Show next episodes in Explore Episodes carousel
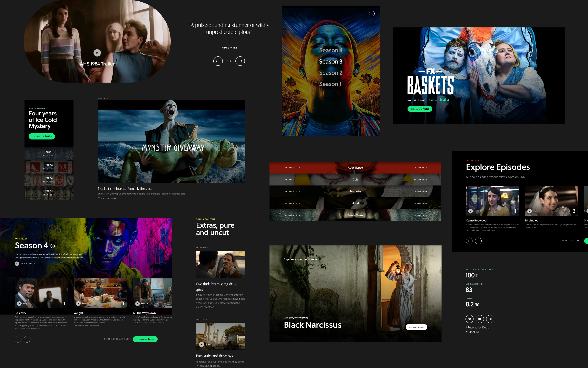Image resolution: width=588 pixels, height=368 pixels. point(478,241)
